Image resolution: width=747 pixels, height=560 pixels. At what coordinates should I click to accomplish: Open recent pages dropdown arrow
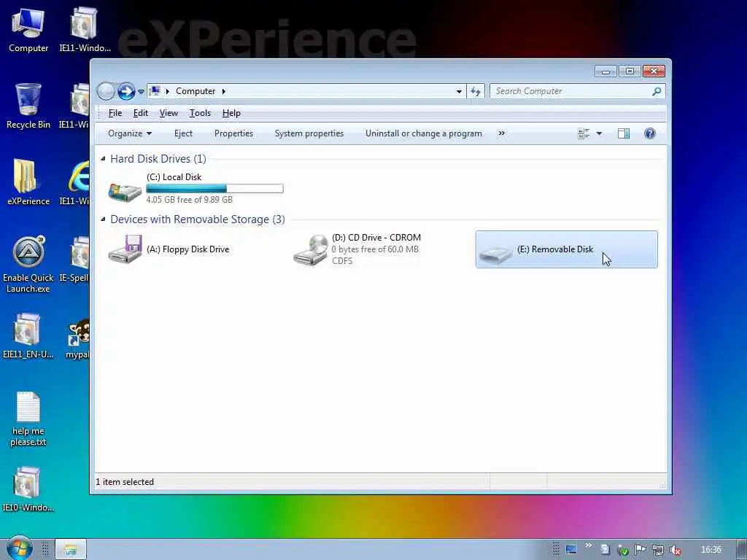[x=141, y=91]
